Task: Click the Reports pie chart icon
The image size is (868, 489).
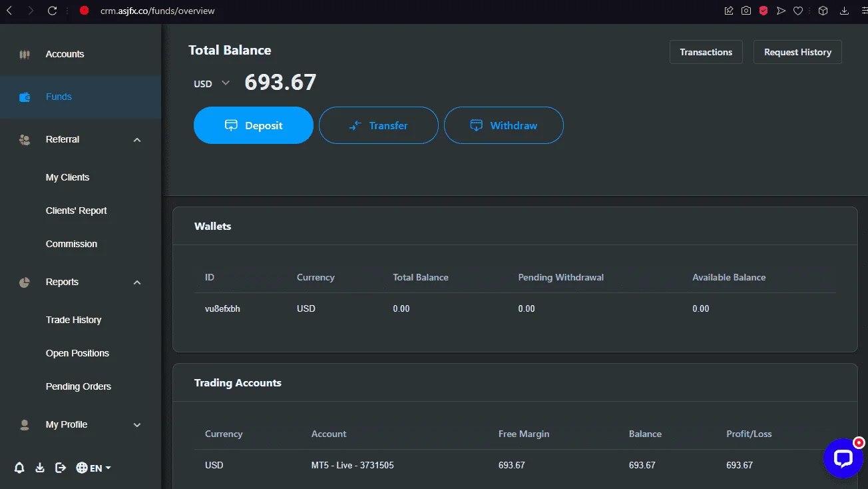Action: click(x=25, y=282)
